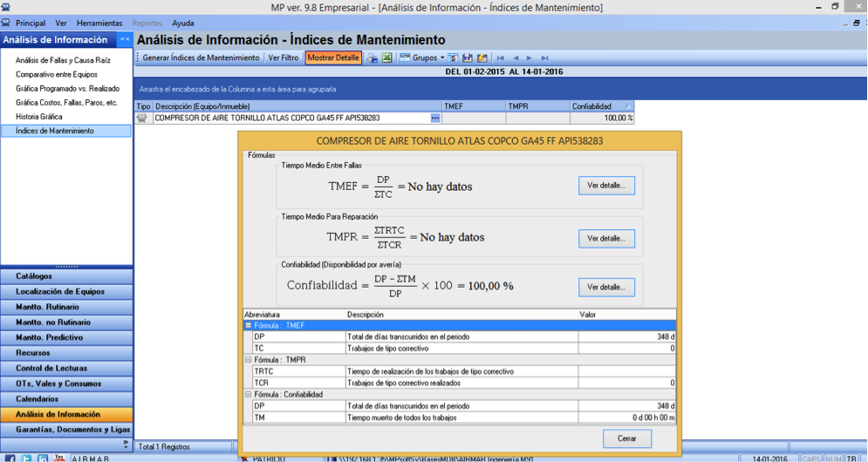Click Generar Índices de Mantenimiento
This screenshot has height=462, width=868.
coord(201,58)
